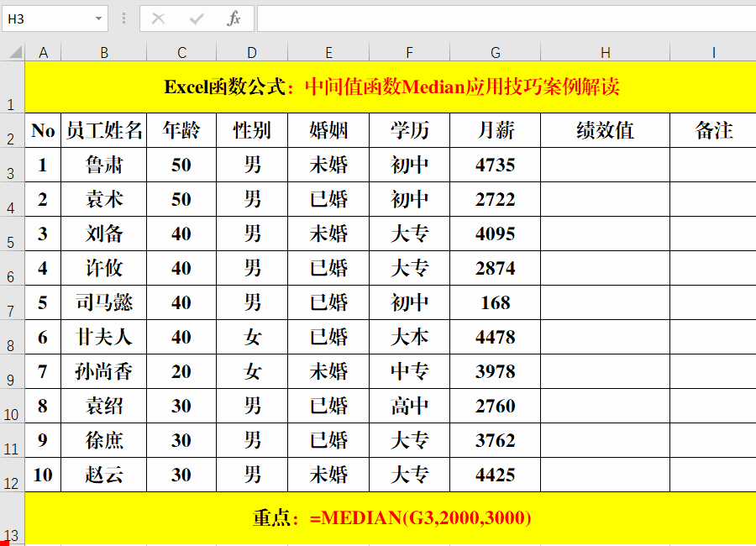
Task: Select the cell with name 袁绍
Action: click(103, 406)
